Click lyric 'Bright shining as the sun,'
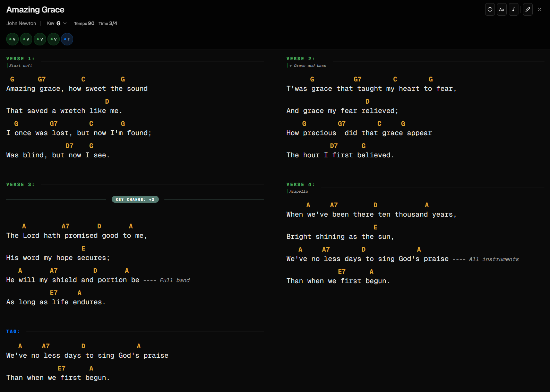 340,237
